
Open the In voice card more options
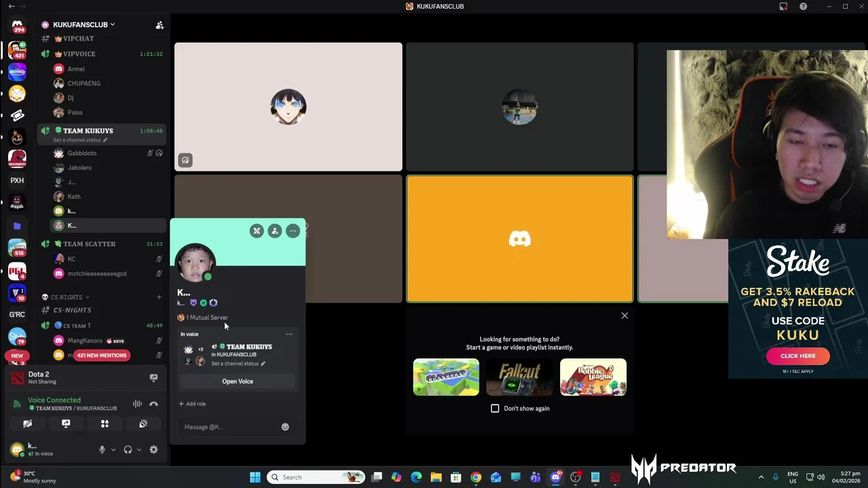290,334
